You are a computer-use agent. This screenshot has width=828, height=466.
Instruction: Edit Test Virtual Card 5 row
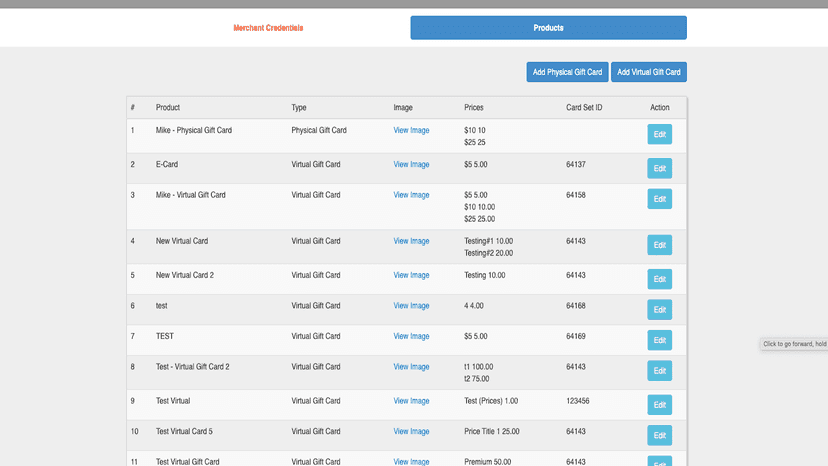coord(660,435)
